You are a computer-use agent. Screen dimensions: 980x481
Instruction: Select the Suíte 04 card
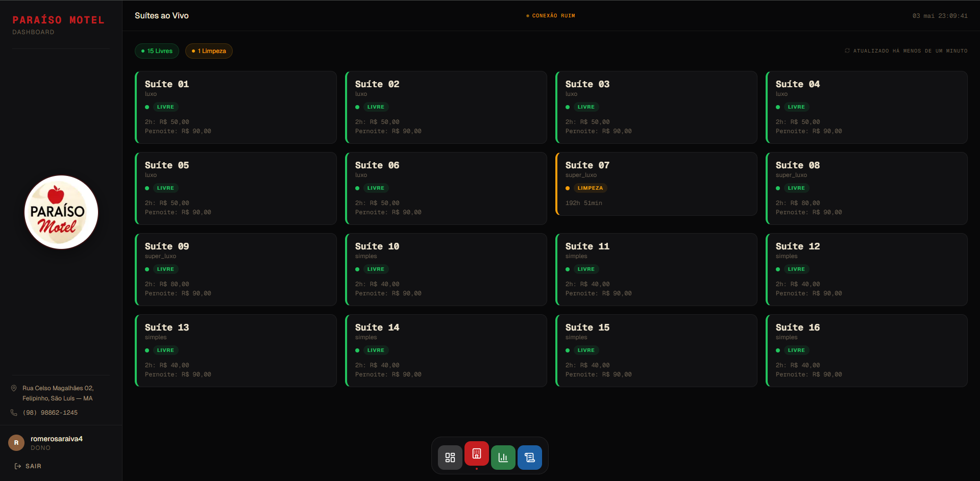(867, 107)
